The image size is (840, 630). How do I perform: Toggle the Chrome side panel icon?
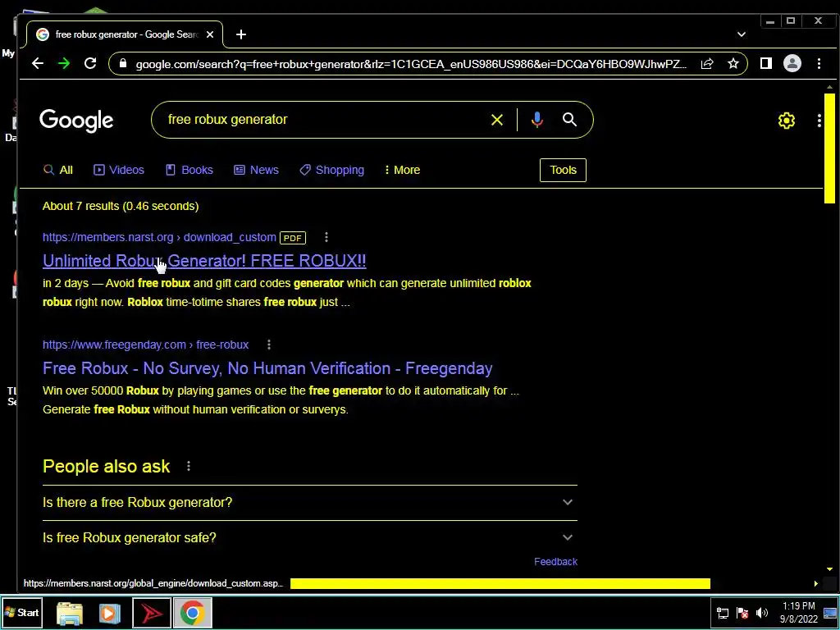766,64
